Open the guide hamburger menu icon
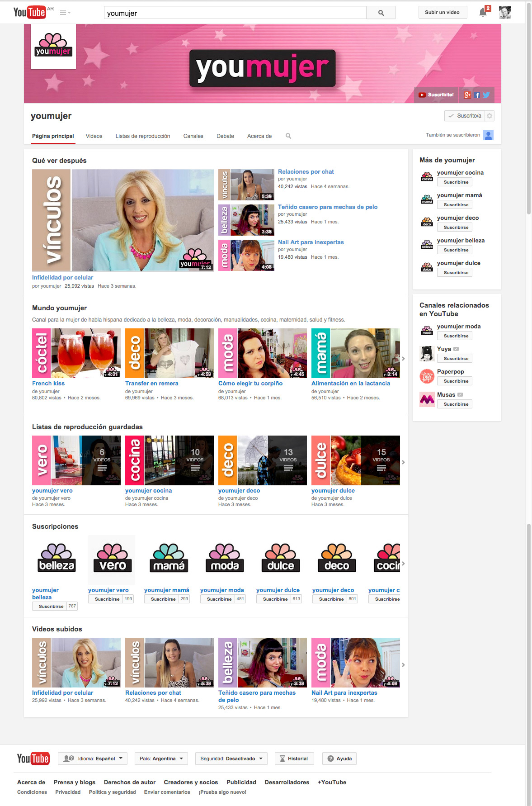The height and width of the screenshot is (806, 532). click(x=65, y=13)
